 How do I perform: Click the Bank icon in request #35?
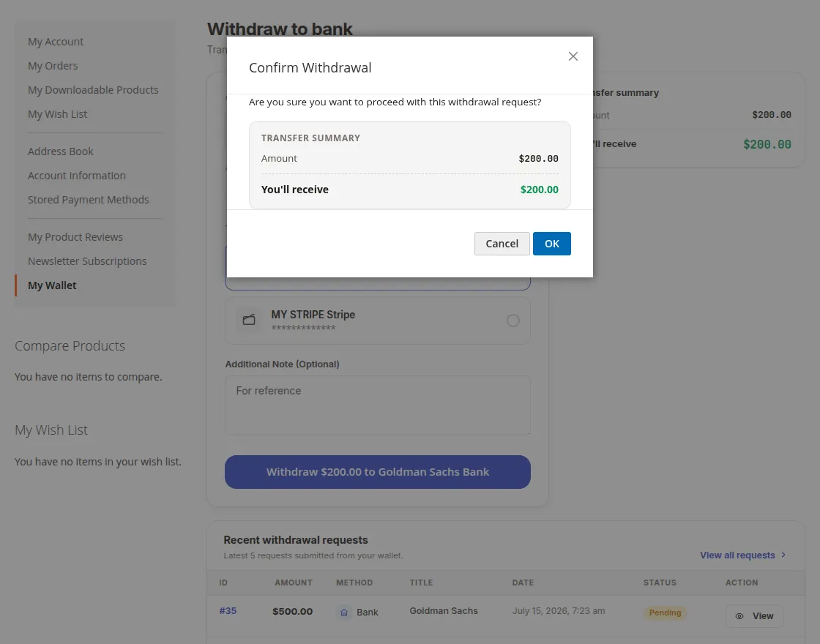point(344,612)
